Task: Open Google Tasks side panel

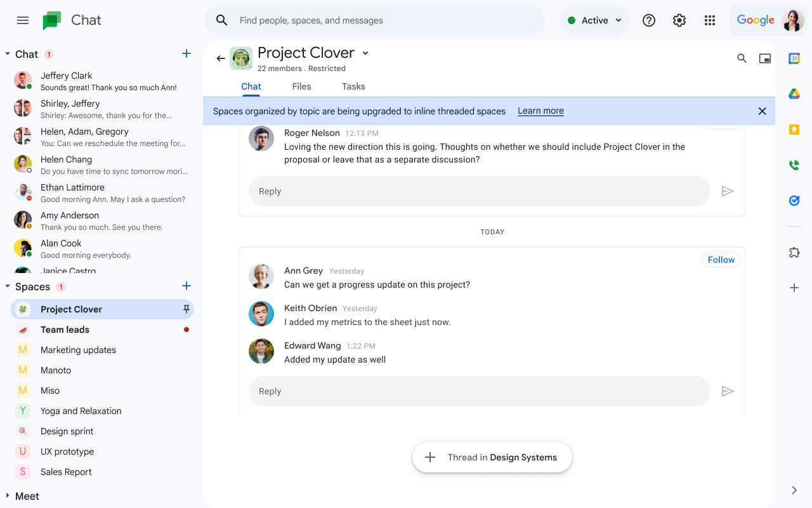Action: 794,201
